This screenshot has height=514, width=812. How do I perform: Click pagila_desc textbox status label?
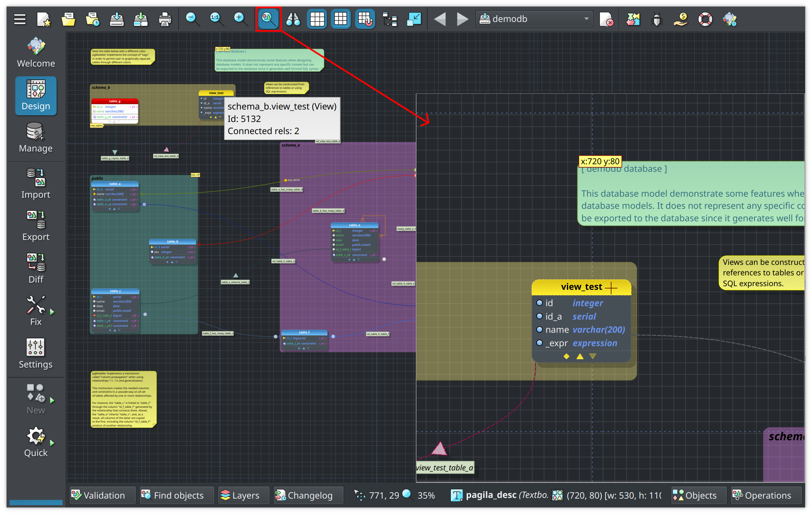(507, 495)
